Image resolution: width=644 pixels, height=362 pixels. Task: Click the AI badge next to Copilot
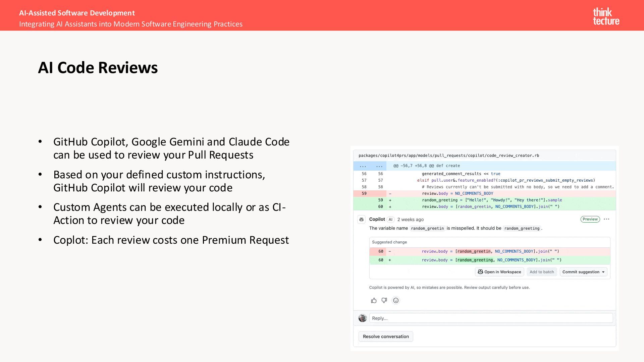(x=390, y=220)
